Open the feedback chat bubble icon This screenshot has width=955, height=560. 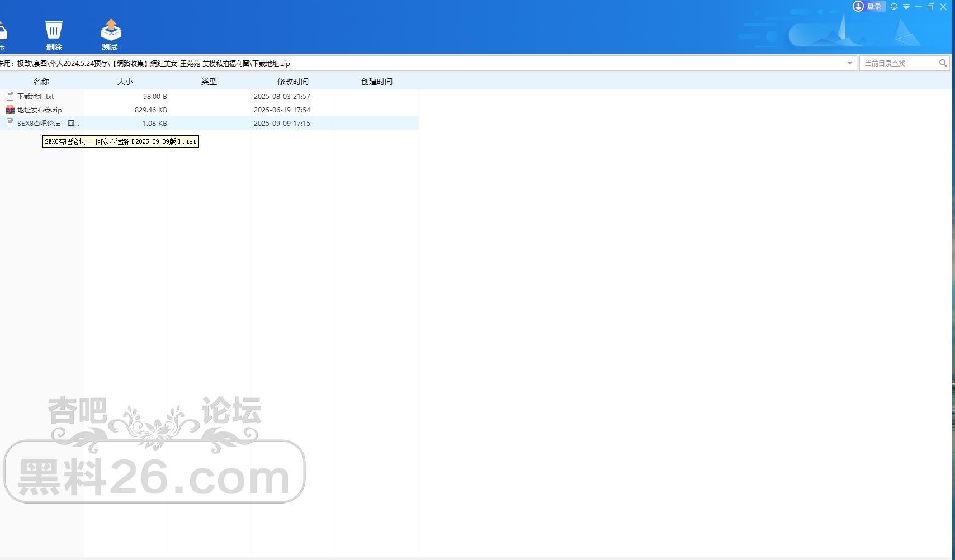pyautogui.click(x=894, y=7)
